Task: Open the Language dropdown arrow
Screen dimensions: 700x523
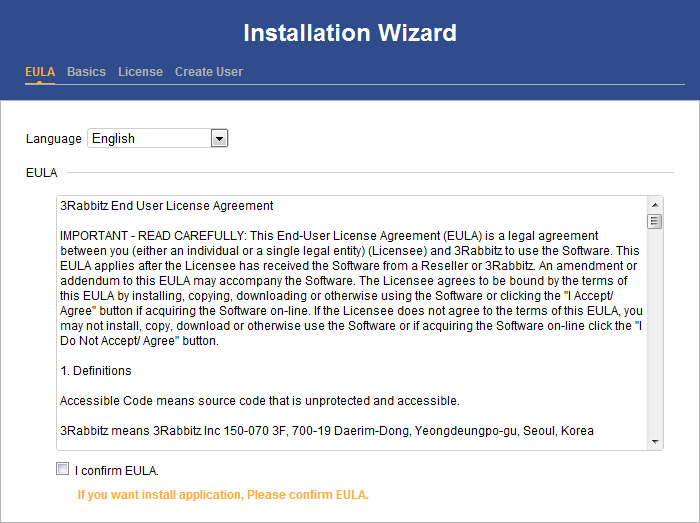Action: 219,138
